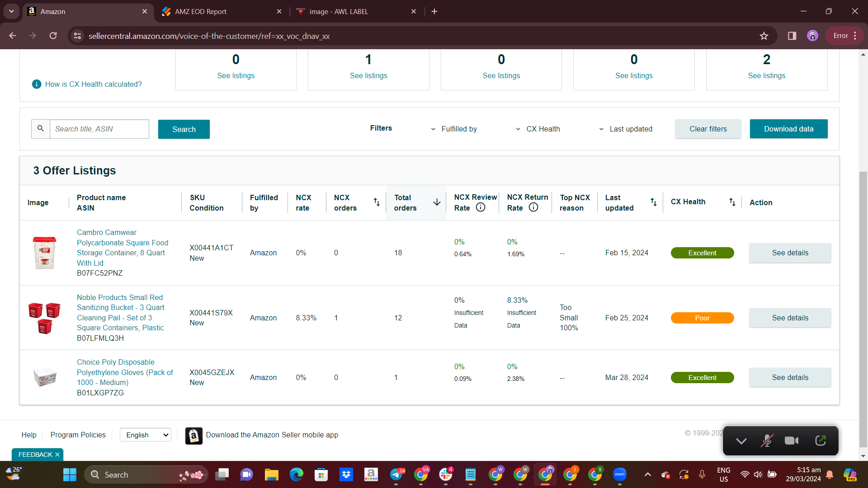Open Program Policies link

click(x=78, y=435)
